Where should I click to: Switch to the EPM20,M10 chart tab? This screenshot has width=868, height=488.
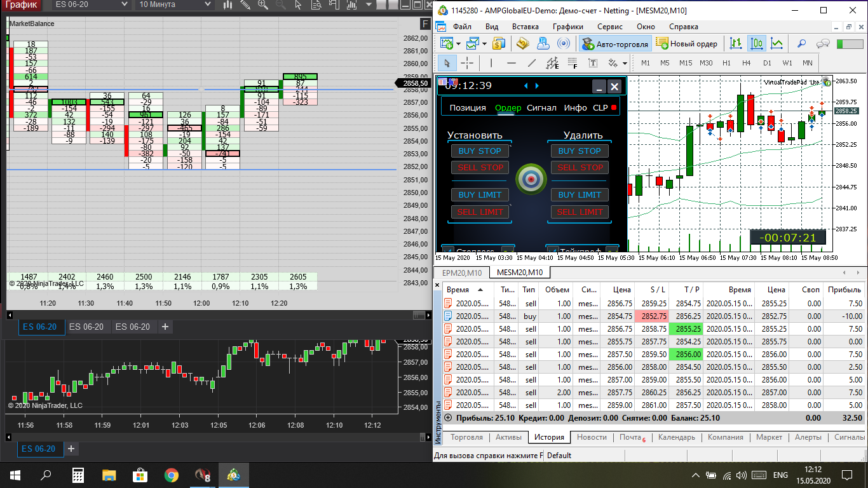point(462,273)
